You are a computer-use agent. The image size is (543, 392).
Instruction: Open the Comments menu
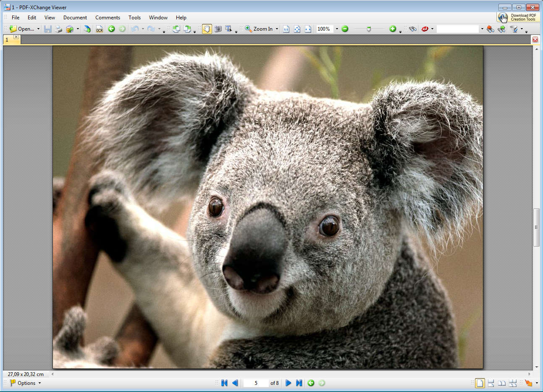108,18
